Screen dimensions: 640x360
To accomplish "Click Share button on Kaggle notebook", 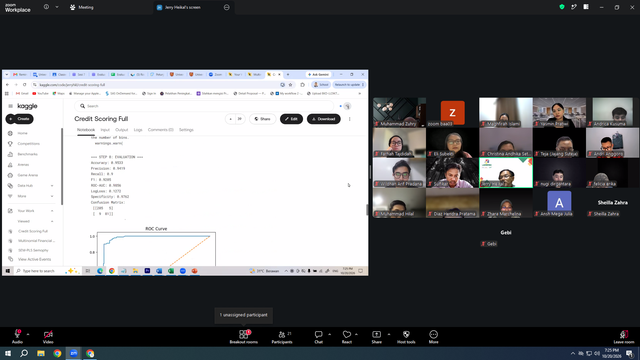I will click(262, 119).
